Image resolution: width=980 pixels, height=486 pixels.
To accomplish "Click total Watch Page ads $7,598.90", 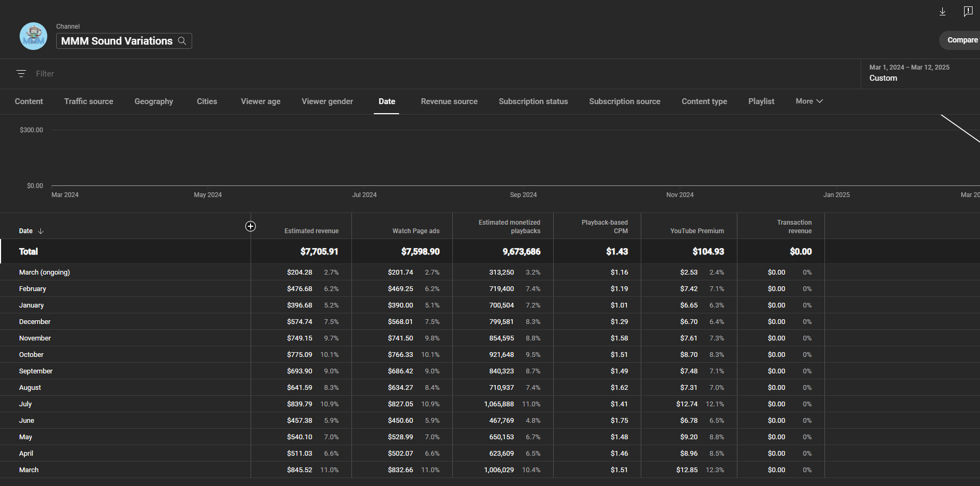I will point(420,252).
